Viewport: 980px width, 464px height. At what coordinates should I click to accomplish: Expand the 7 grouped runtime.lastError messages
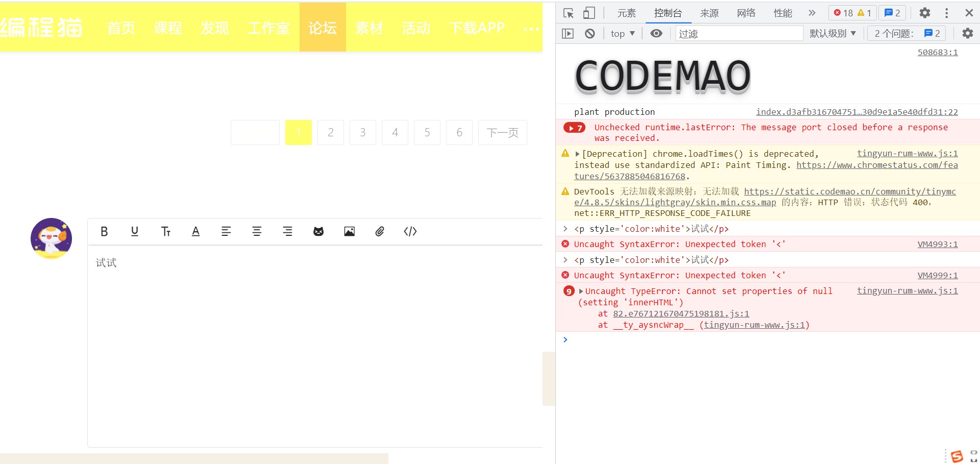coord(574,128)
